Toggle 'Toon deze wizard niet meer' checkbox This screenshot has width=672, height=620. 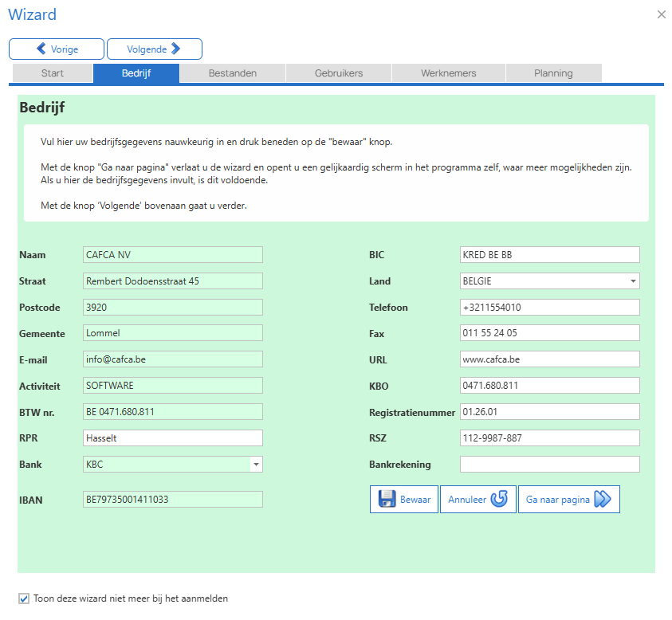coord(24,598)
